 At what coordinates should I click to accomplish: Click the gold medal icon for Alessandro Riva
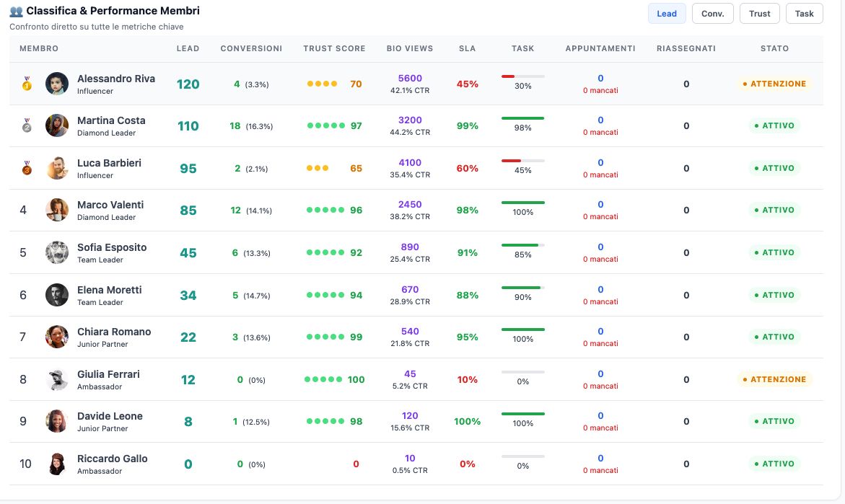coord(27,84)
